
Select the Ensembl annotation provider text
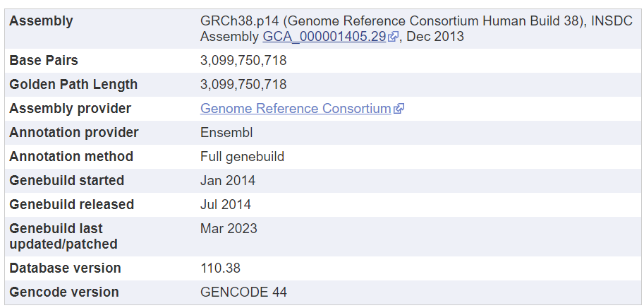[x=226, y=133]
